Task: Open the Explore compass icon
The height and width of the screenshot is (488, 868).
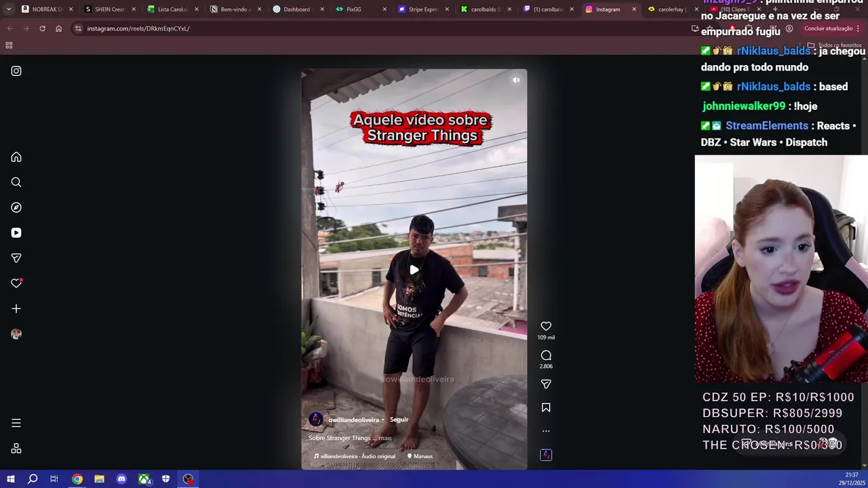Action: [x=16, y=207]
